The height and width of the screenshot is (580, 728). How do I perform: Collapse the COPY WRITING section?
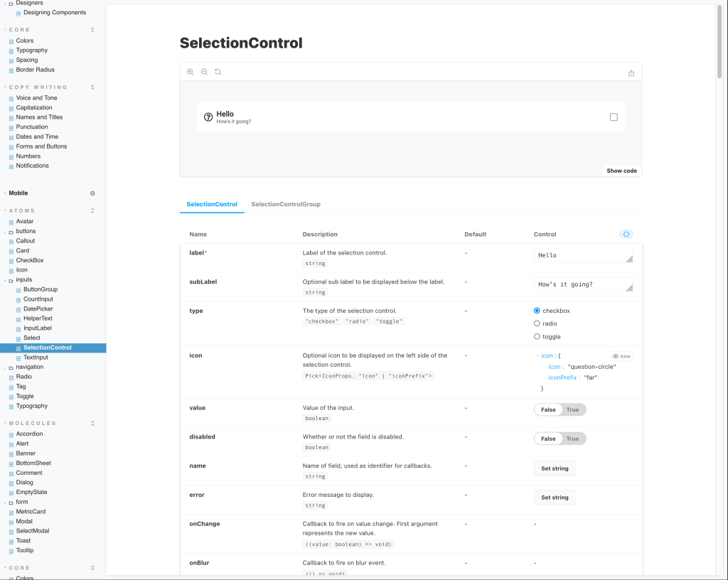(x=92, y=87)
